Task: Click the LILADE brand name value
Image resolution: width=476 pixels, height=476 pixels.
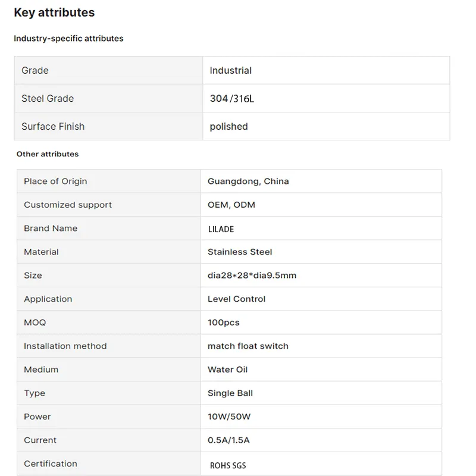Action: point(222,228)
